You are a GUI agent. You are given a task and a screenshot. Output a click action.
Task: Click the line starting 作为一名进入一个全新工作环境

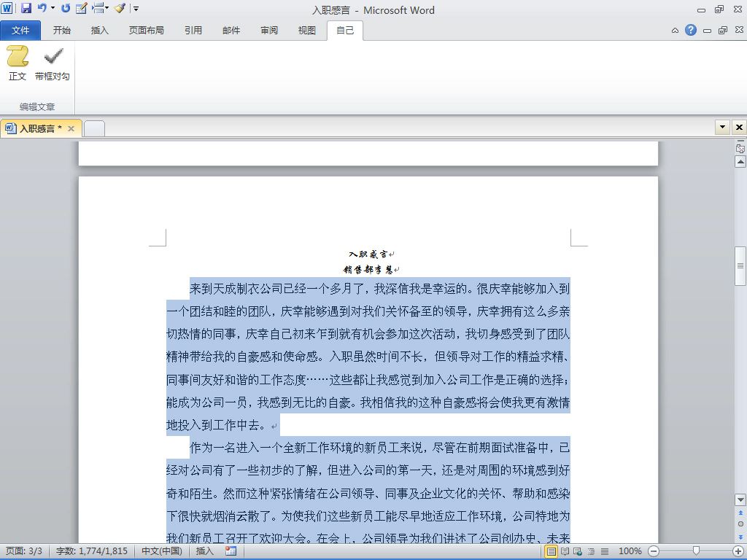[379, 448]
